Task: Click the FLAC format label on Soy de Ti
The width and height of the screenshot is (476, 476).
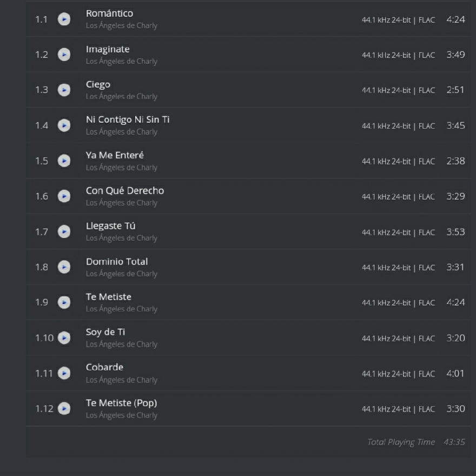Action: point(426,339)
